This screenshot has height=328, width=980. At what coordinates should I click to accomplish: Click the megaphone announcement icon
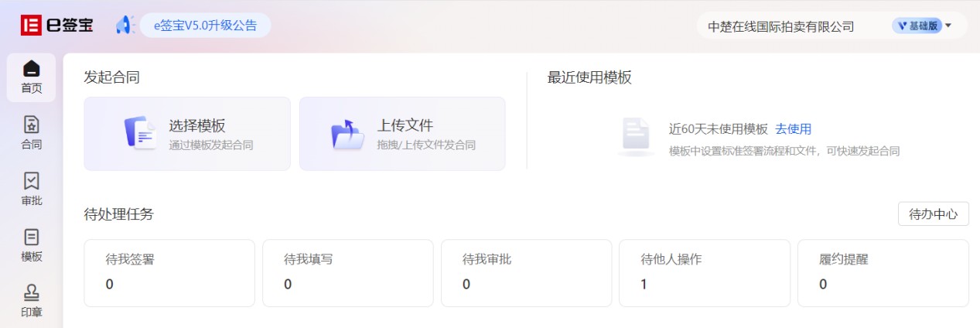point(124,25)
